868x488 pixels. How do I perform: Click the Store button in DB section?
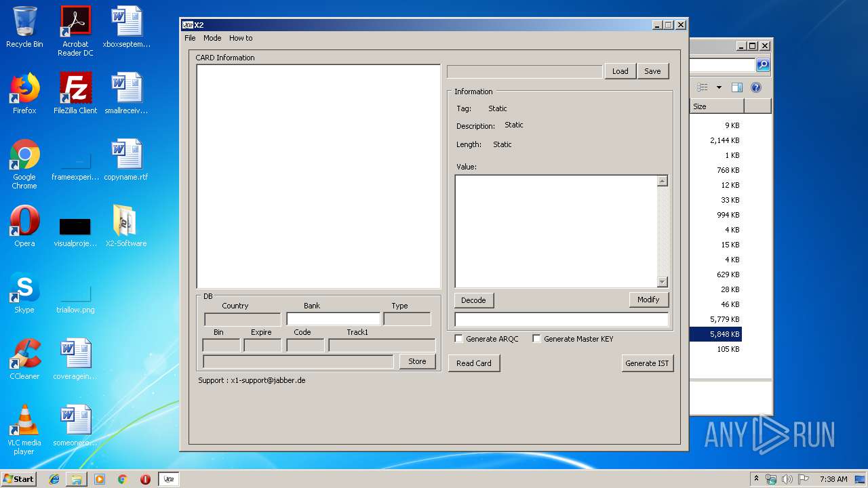pos(417,361)
